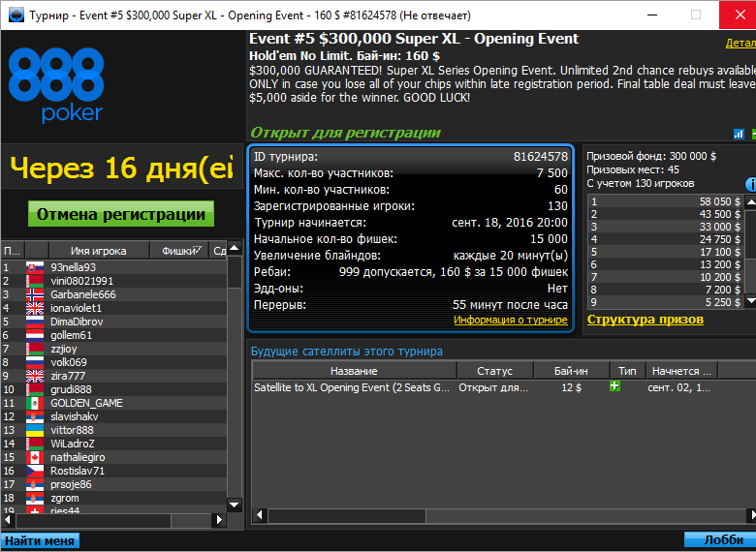Click first place prize 58 050 $
This screenshot has height=552, width=756.
[720, 201]
